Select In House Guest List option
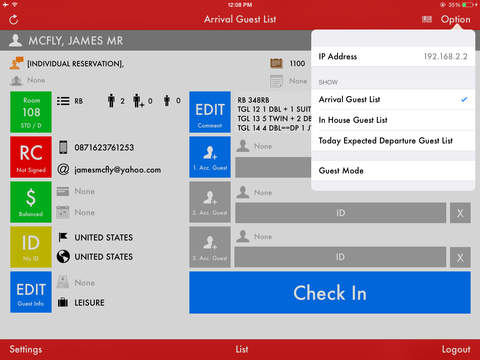Image resolution: width=480 pixels, height=360 pixels. [393, 120]
